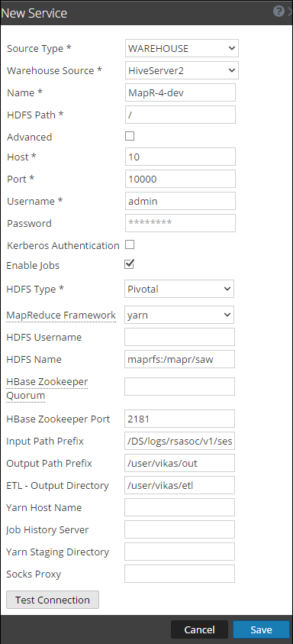Focus the HBase Zookeeper Quorum field
Viewport: 293px width, 644px height.
(180, 387)
